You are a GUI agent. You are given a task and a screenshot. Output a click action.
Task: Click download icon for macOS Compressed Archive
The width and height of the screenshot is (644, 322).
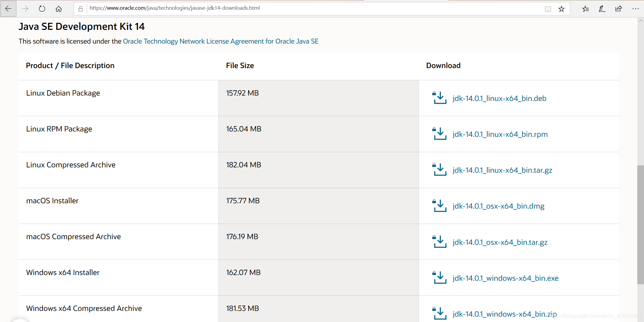[439, 242]
